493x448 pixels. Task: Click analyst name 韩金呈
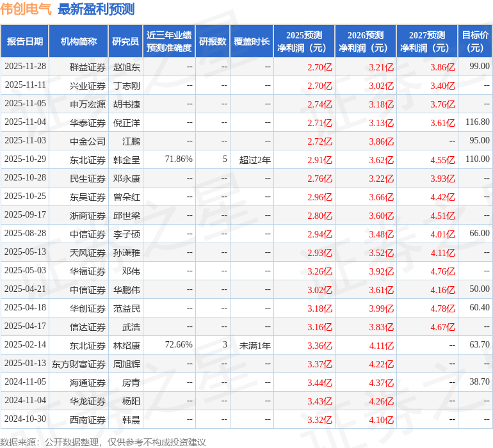point(126,159)
